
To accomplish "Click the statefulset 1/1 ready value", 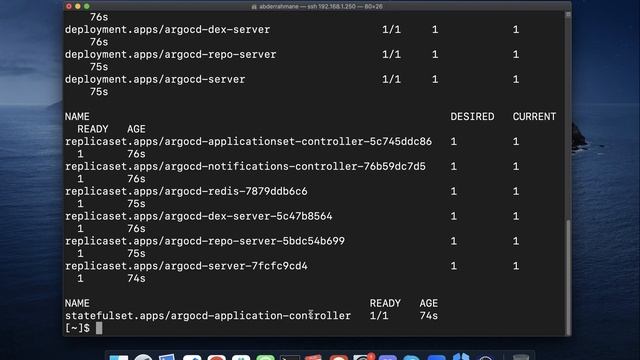I will tap(379, 316).
